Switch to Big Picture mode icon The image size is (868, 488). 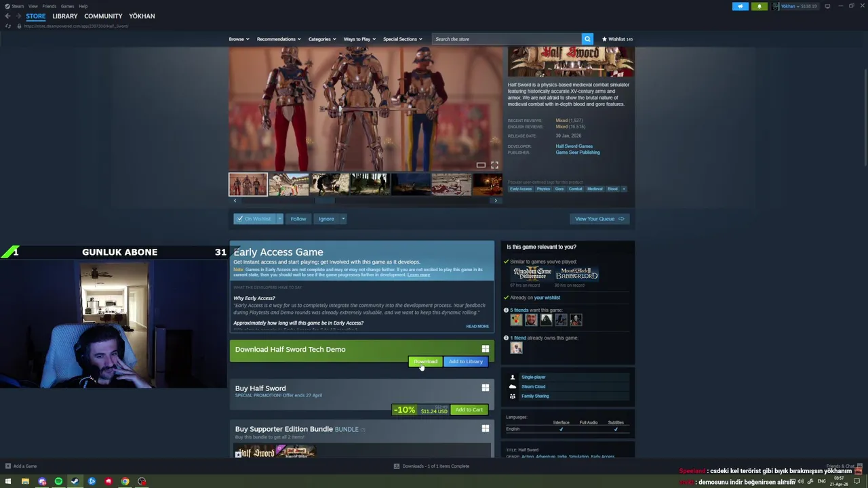pos(827,6)
